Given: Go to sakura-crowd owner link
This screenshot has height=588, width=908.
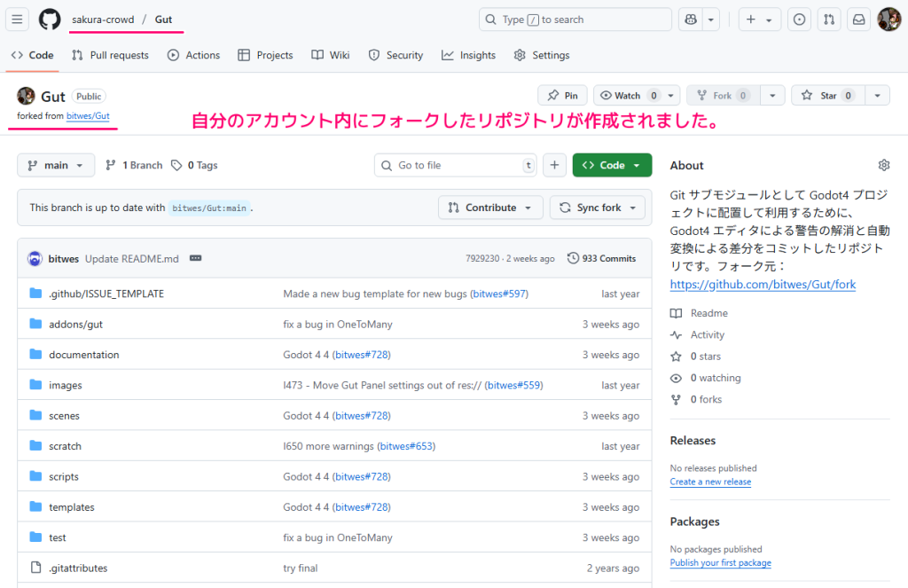Looking at the screenshot, I should [103, 20].
